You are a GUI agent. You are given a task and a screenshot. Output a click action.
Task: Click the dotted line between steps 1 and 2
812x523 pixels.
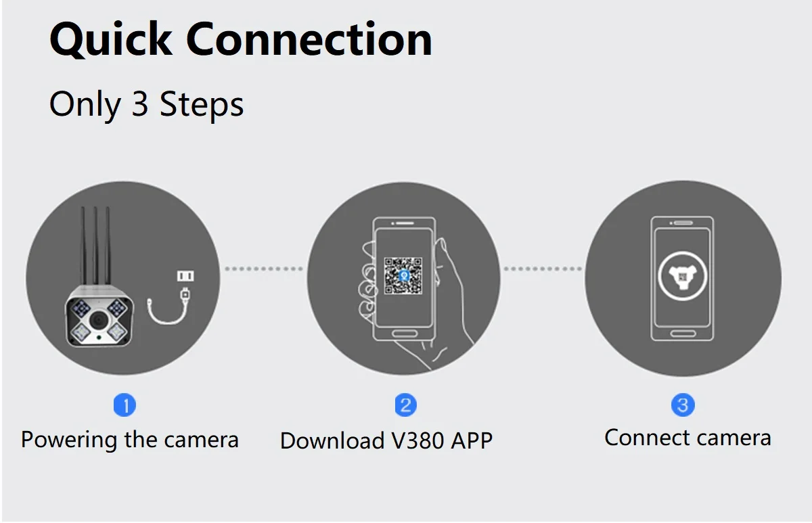pyautogui.click(x=265, y=269)
